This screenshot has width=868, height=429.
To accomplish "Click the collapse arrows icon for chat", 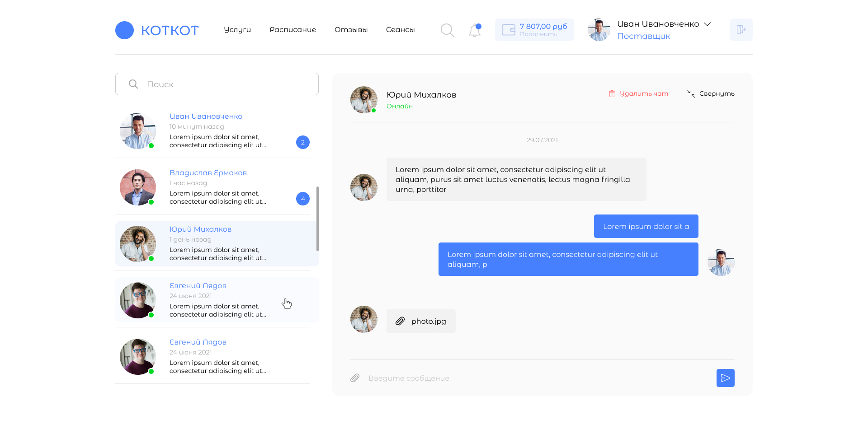I will pyautogui.click(x=691, y=93).
